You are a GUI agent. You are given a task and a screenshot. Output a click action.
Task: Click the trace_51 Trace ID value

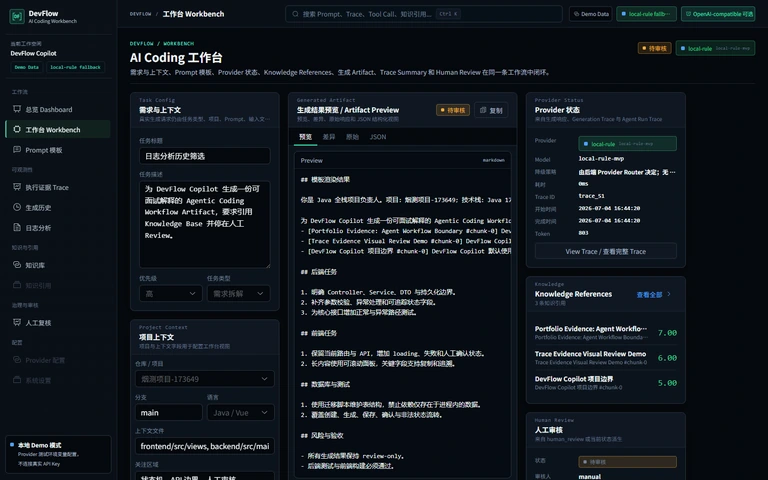[x=591, y=195]
